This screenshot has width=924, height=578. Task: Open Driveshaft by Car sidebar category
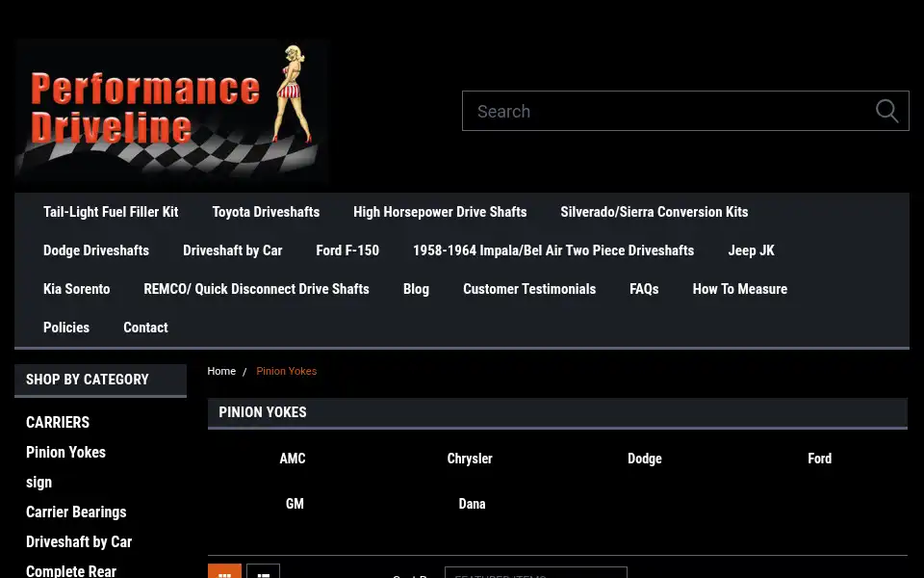click(x=79, y=542)
